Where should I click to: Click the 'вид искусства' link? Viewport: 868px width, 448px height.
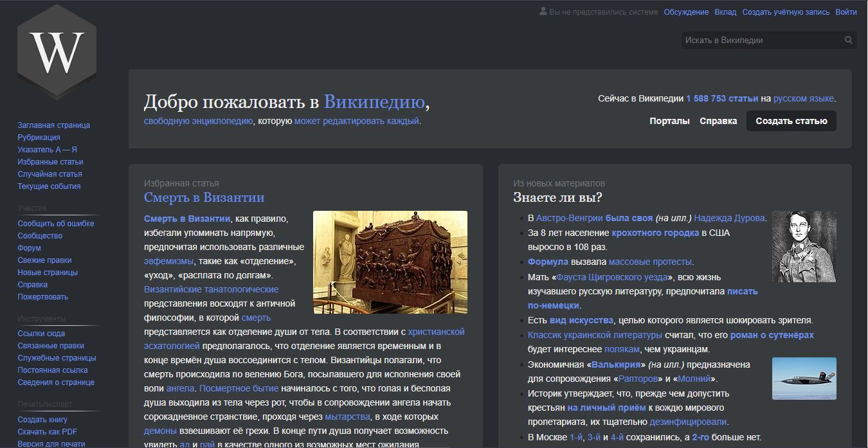tap(582, 319)
